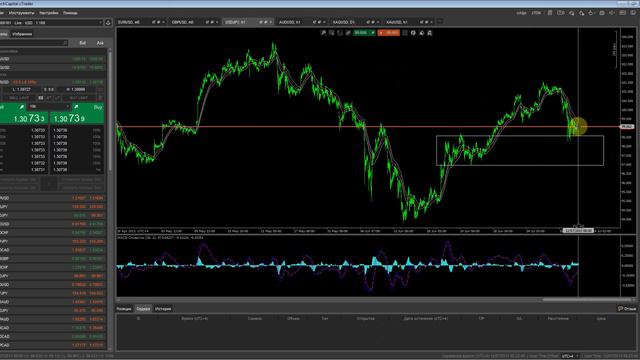Click the symbol search input field

click(33, 42)
